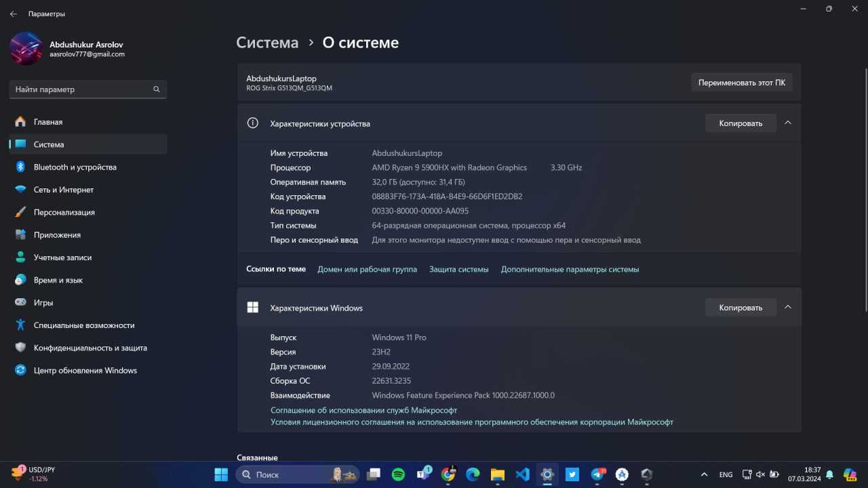Click the Центр обновления Windows icon
This screenshot has width=868, height=488.
coord(20,370)
